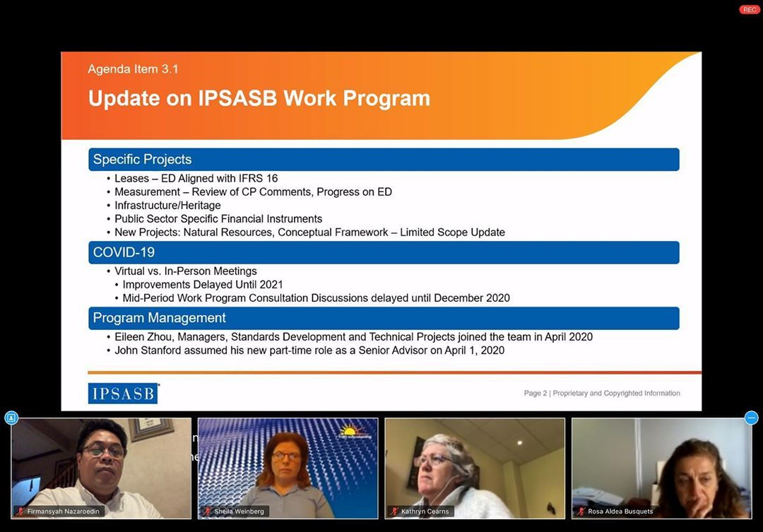Click the slide title Update on IPSASB Work Program
Screen dimensions: 763x532
click(x=259, y=98)
